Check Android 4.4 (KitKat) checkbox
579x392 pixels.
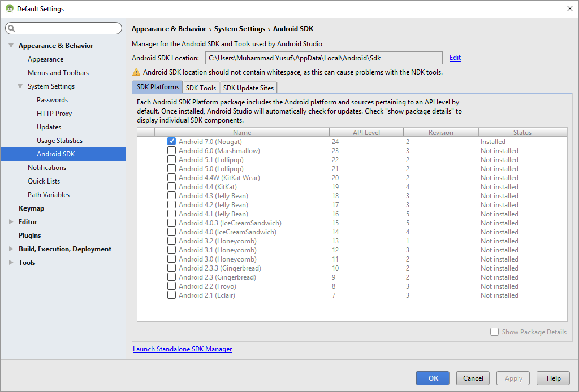click(171, 186)
